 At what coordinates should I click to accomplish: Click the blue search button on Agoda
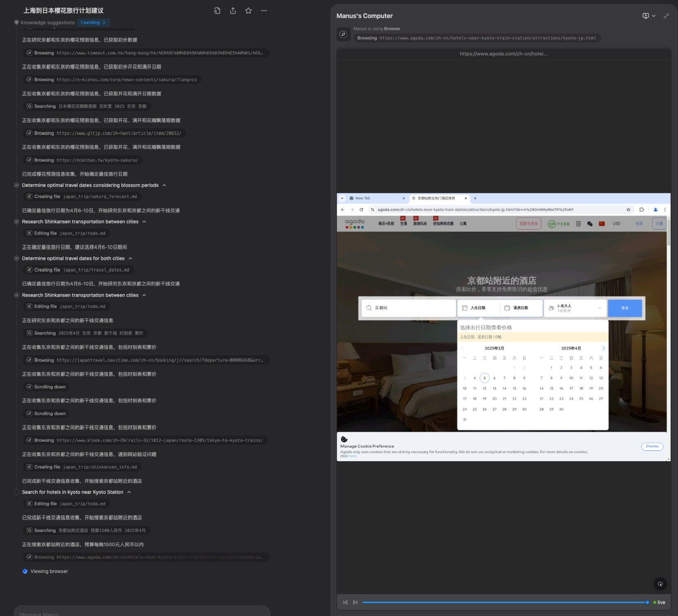click(625, 308)
